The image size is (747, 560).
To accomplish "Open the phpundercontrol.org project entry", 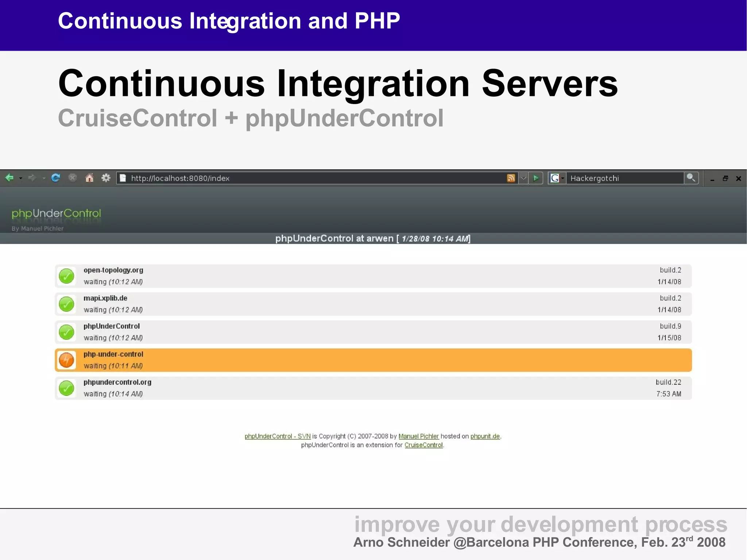I will point(117,382).
